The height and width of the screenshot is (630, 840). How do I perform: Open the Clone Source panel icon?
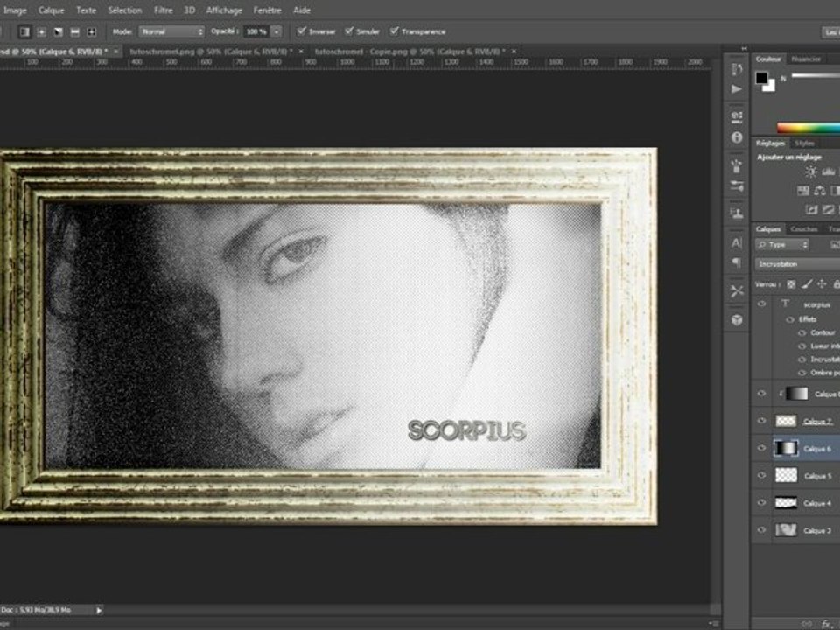(737, 213)
